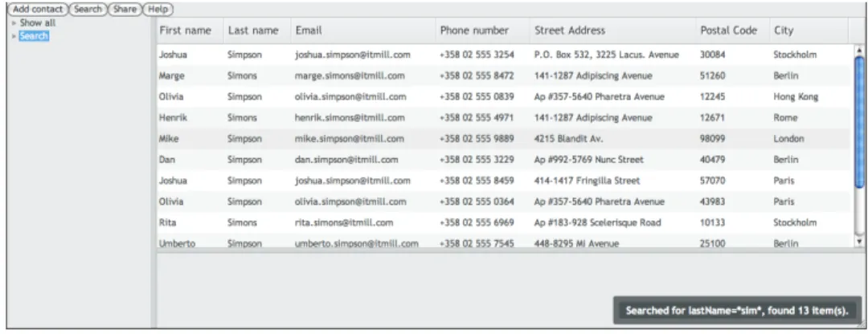Click the London city cell
868x334 pixels.
point(789,139)
